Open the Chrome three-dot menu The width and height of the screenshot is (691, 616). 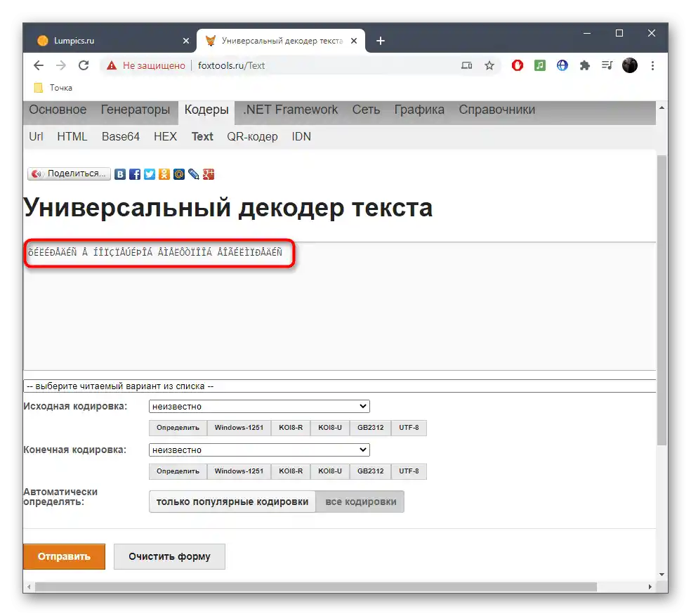(652, 66)
